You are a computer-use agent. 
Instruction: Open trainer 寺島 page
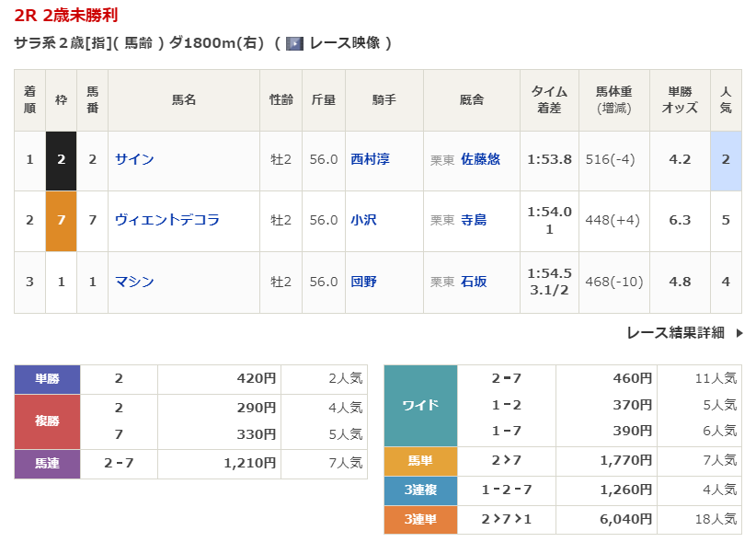[474, 220]
